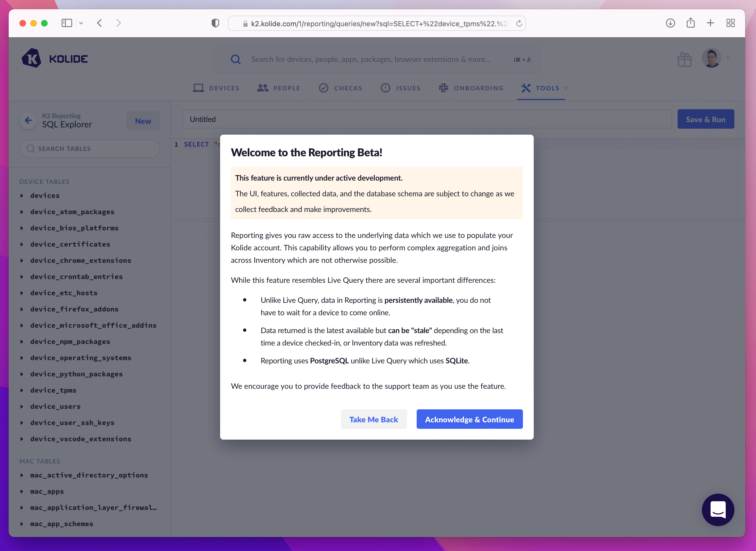This screenshot has width=756, height=551.
Task: Click the Search Tables field
Action: point(90,149)
